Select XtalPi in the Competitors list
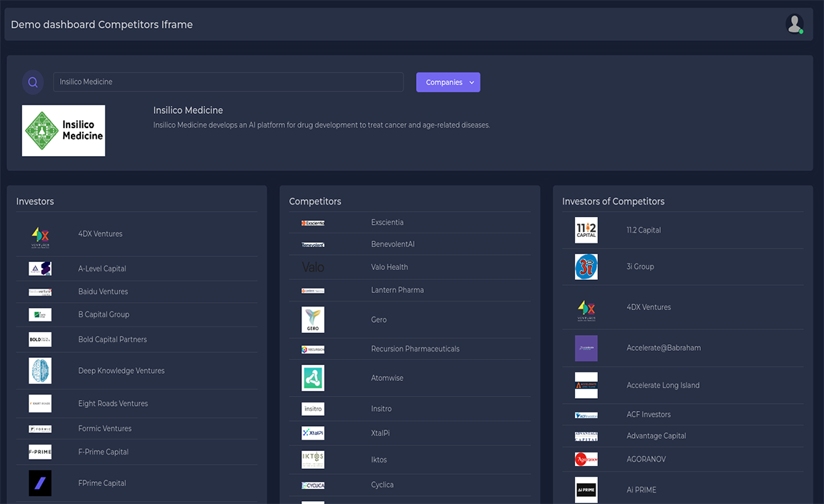Image resolution: width=824 pixels, height=504 pixels. [x=381, y=433]
